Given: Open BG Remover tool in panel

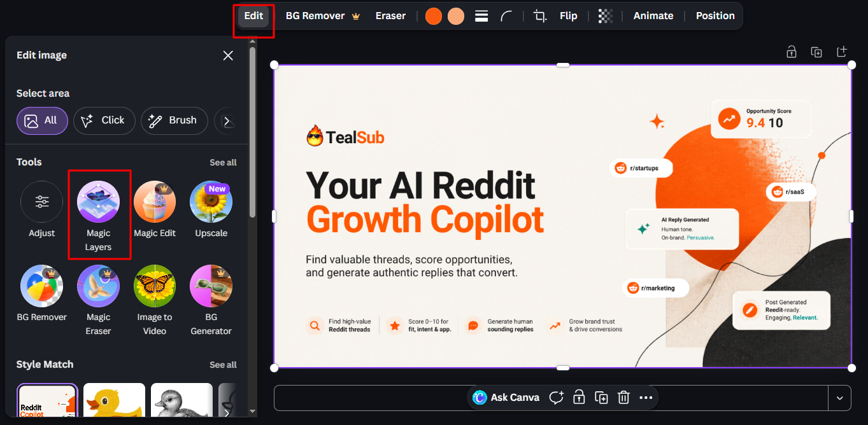Looking at the screenshot, I should [x=42, y=294].
